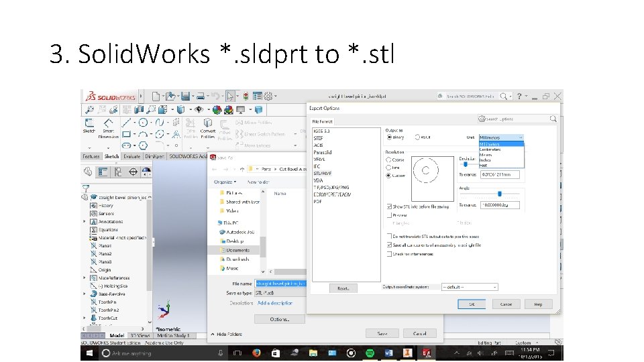Switch to the Evaluate ribbon tab
The image size is (644, 362).
(132, 156)
